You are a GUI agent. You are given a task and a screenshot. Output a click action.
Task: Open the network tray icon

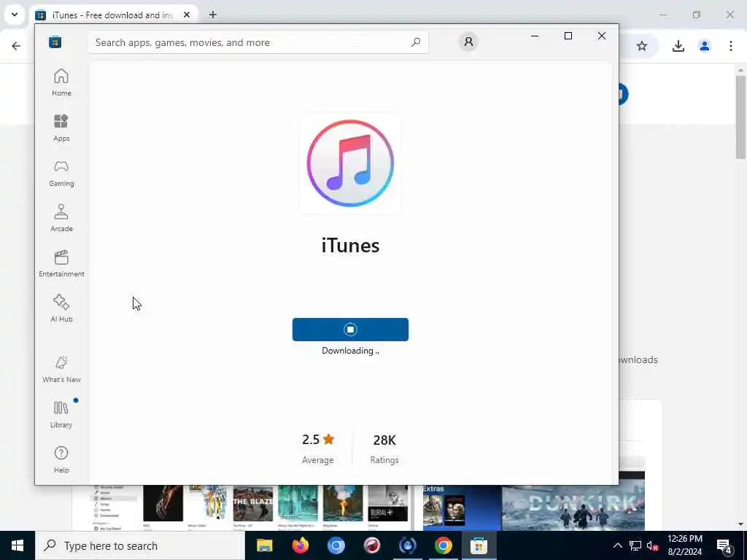[x=635, y=545]
